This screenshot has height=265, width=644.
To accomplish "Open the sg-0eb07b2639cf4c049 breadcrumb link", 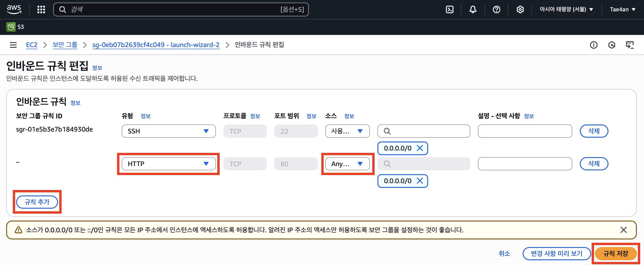I will point(156,45).
